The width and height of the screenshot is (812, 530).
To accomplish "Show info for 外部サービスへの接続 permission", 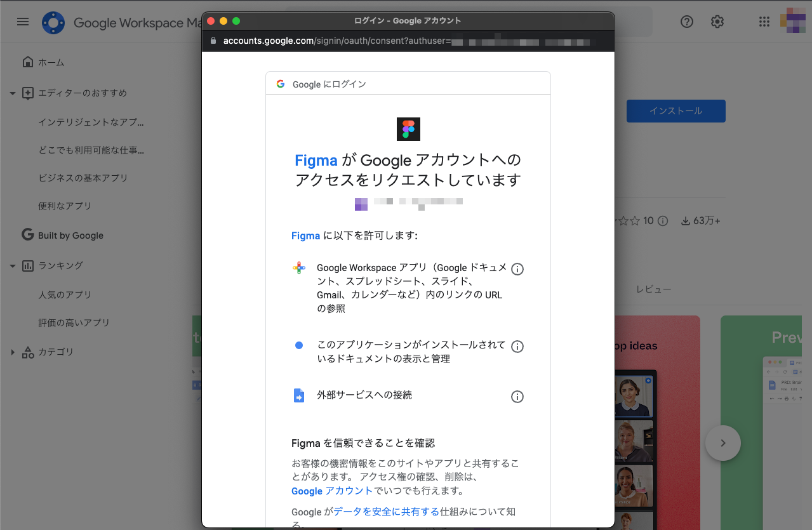I will point(517,397).
